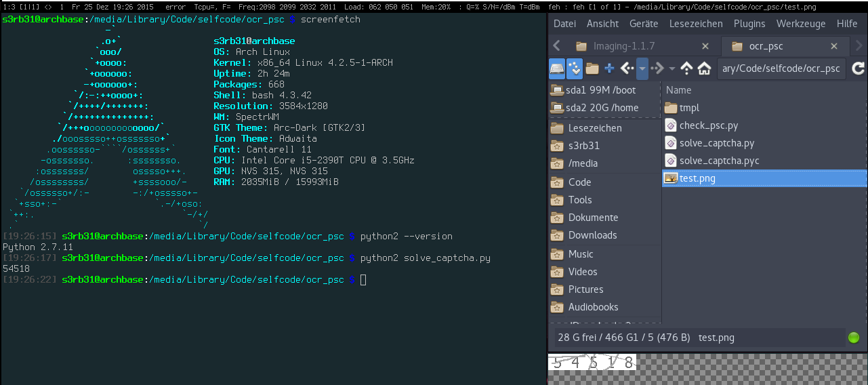868x385 pixels.
Task: Open the Dokumente bookmark
Action: [x=604, y=217]
